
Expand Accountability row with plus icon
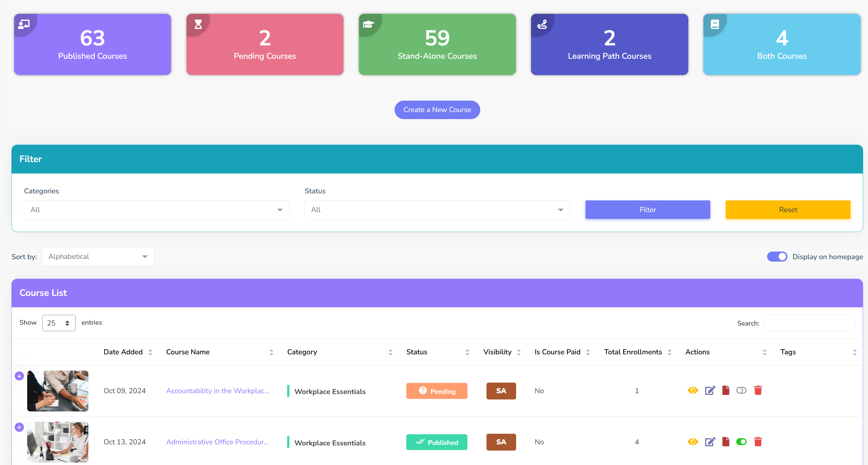coord(19,376)
